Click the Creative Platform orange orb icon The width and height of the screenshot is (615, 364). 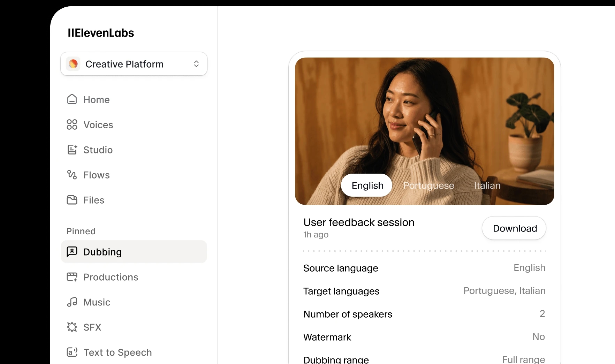[73, 64]
